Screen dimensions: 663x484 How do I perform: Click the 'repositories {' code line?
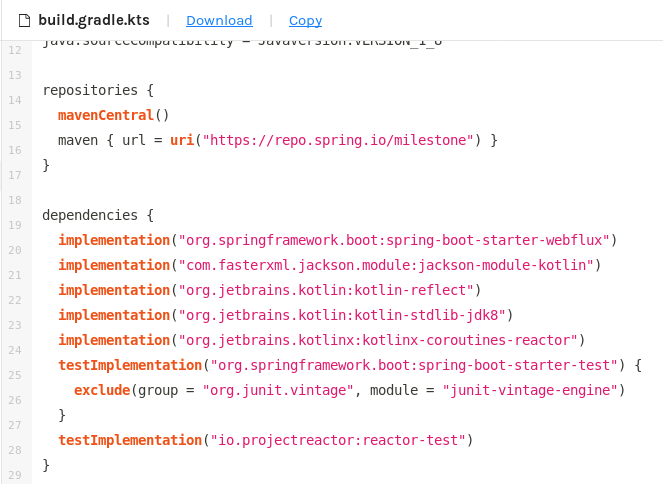(x=98, y=90)
